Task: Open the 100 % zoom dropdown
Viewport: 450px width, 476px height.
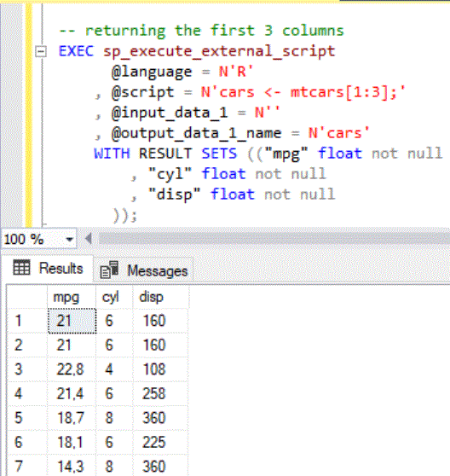Action: 69,239
